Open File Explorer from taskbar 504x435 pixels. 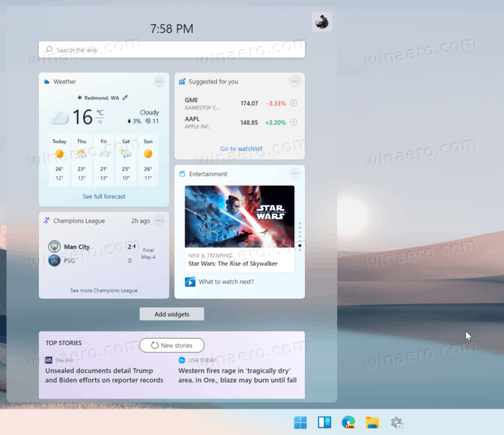(x=372, y=422)
